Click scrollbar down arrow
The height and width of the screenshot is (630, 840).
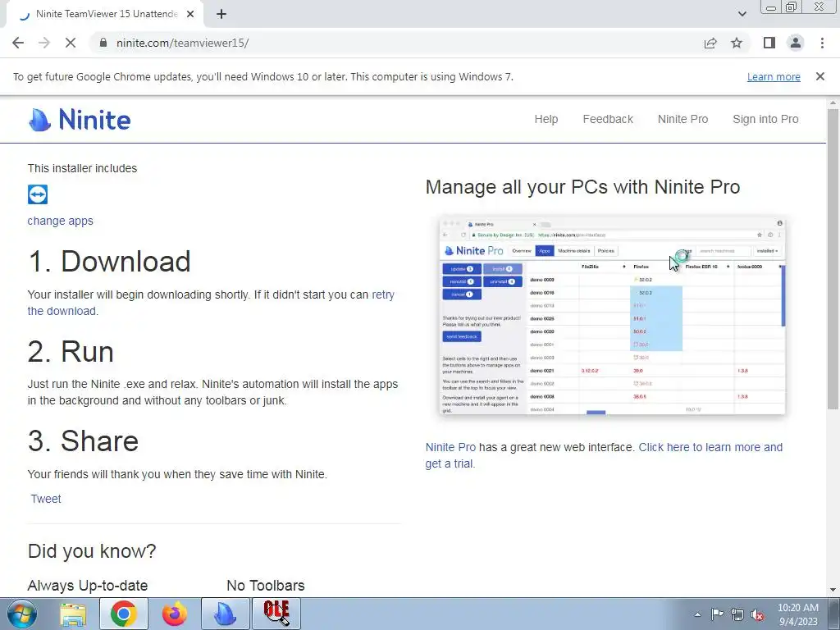click(x=833, y=591)
